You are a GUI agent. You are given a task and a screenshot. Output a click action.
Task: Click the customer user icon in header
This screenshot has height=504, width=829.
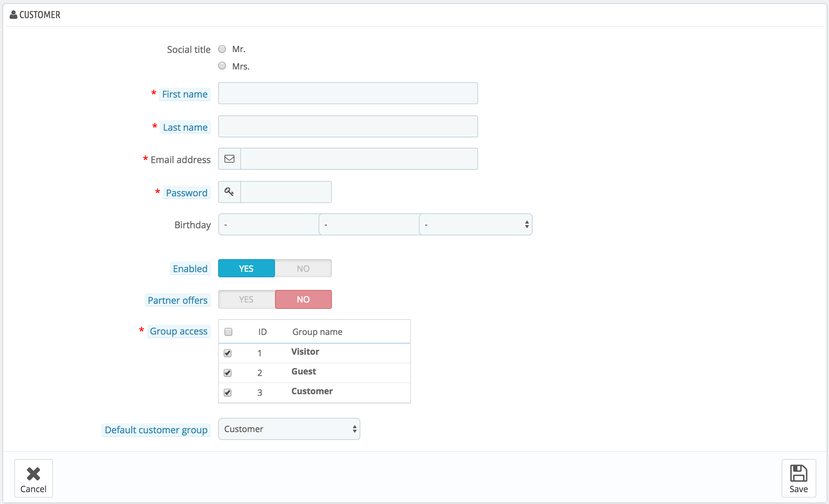click(x=13, y=15)
